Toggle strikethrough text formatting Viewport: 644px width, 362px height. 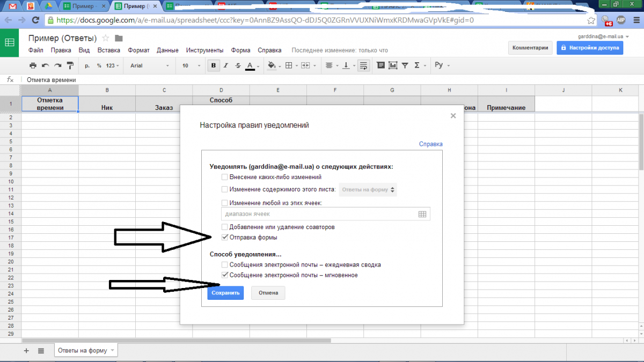(237, 65)
